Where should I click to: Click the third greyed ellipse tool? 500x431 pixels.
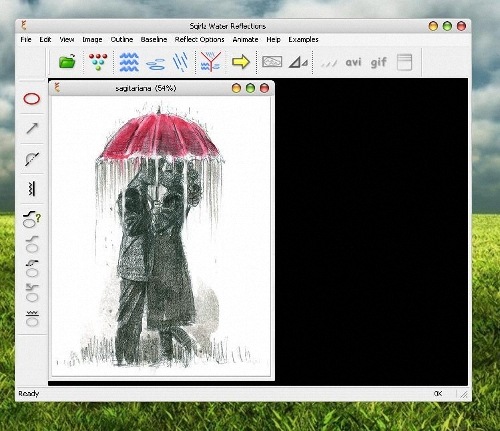[x=32, y=269]
